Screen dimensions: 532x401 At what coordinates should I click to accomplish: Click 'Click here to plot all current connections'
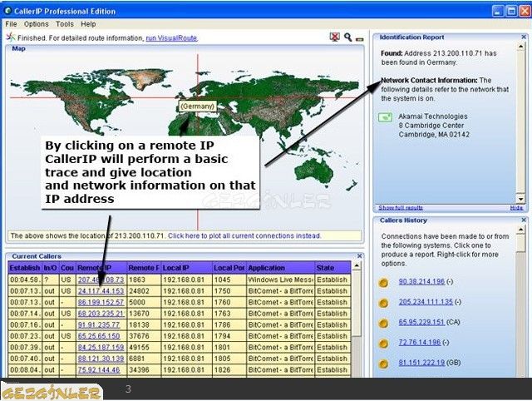pyautogui.click(x=244, y=235)
